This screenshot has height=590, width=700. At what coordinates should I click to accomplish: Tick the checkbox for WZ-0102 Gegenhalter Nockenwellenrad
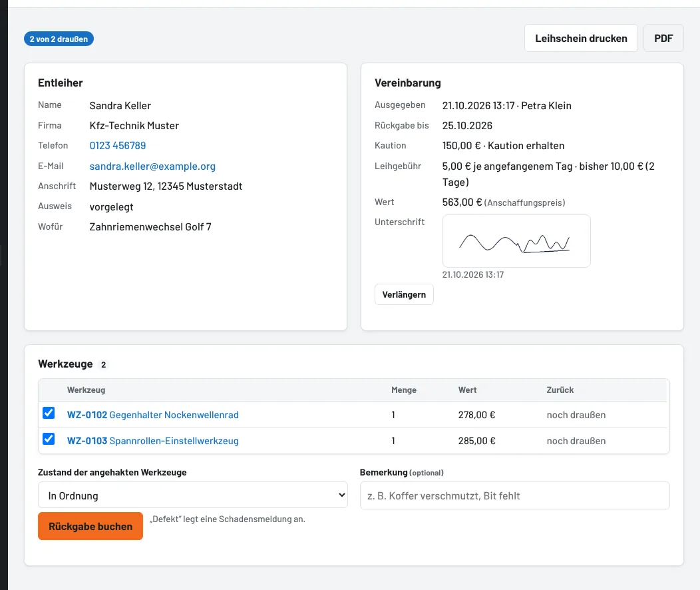coord(49,413)
